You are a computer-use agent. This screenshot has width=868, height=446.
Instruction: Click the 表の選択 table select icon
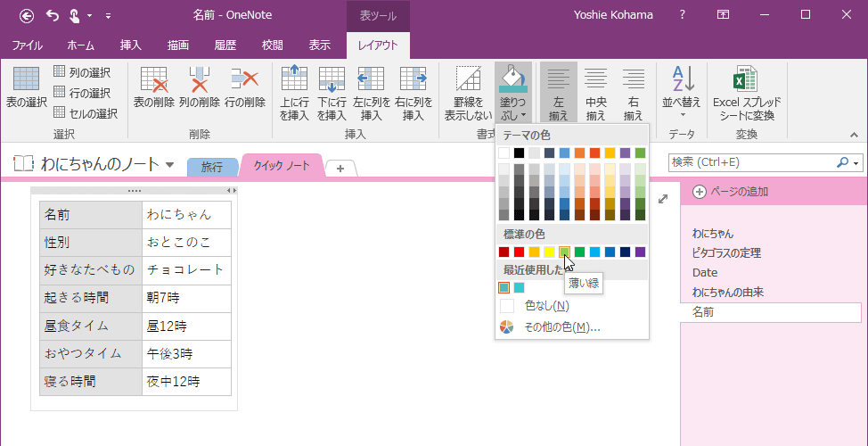(26, 87)
